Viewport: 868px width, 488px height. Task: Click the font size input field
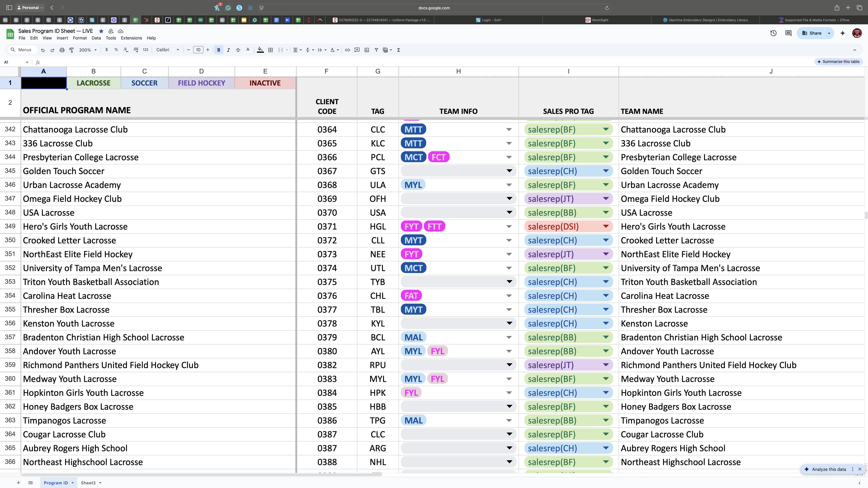pos(198,50)
